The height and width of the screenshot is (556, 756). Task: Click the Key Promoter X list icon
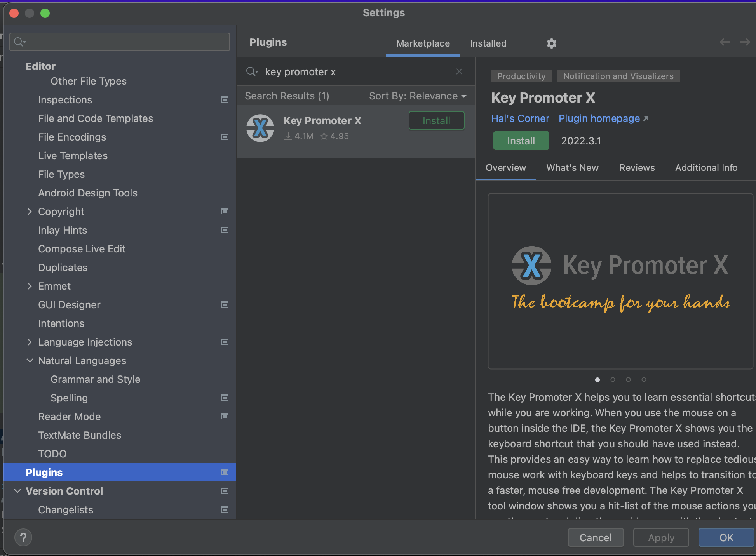click(260, 128)
